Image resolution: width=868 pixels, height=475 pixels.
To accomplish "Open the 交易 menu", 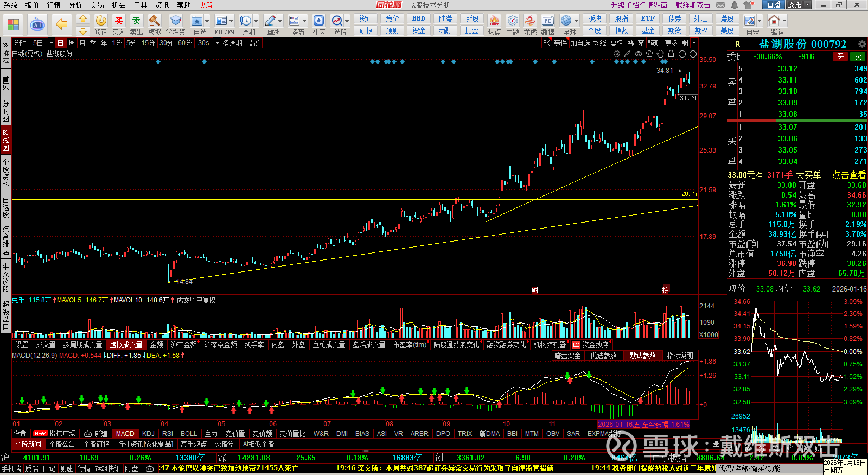I will coord(97,5).
